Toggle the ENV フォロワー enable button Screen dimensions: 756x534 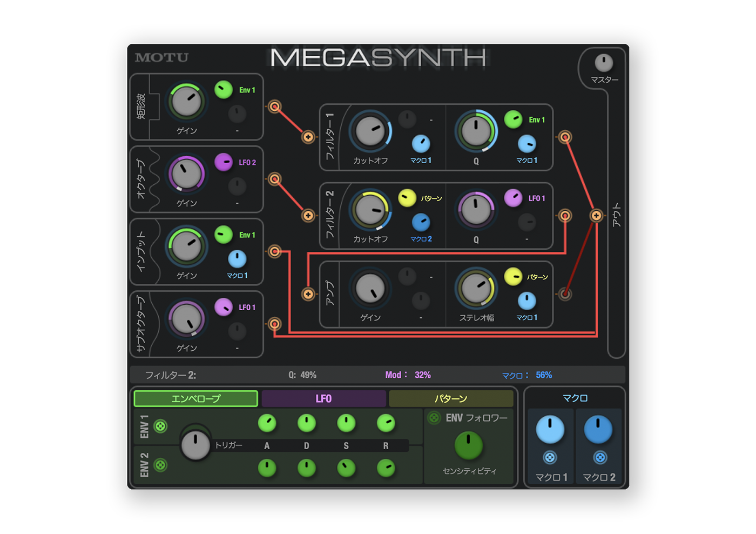(x=434, y=418)
